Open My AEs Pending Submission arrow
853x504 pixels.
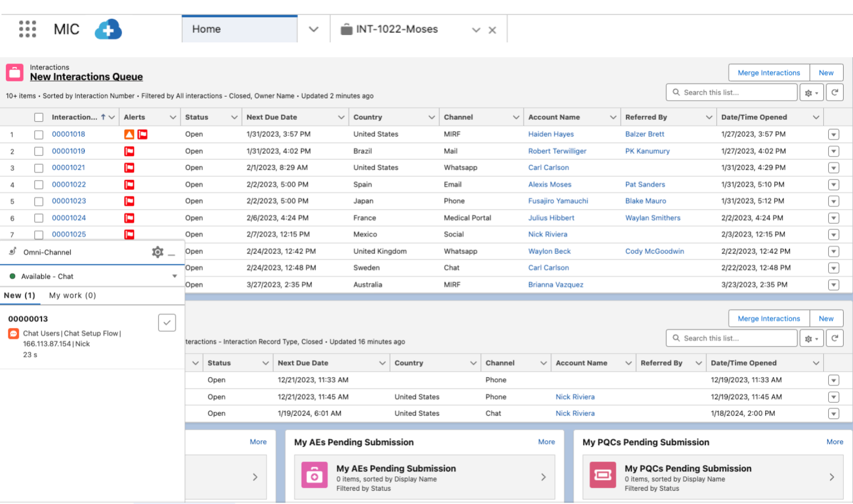point(543,477)
